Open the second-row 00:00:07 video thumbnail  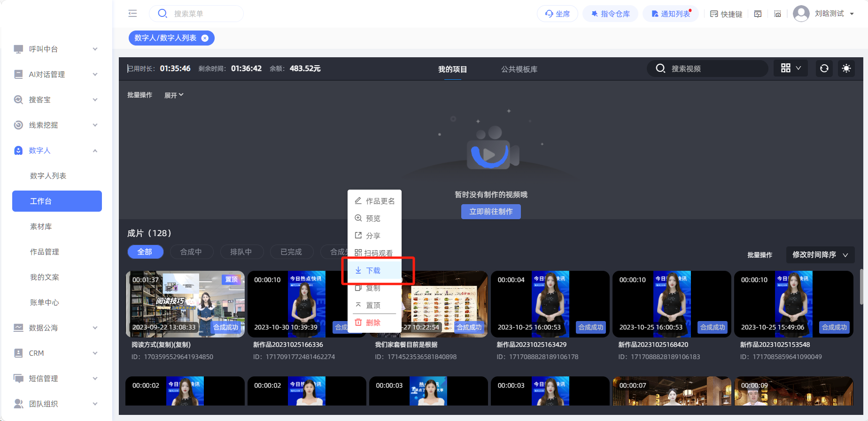tap(672, 391)
